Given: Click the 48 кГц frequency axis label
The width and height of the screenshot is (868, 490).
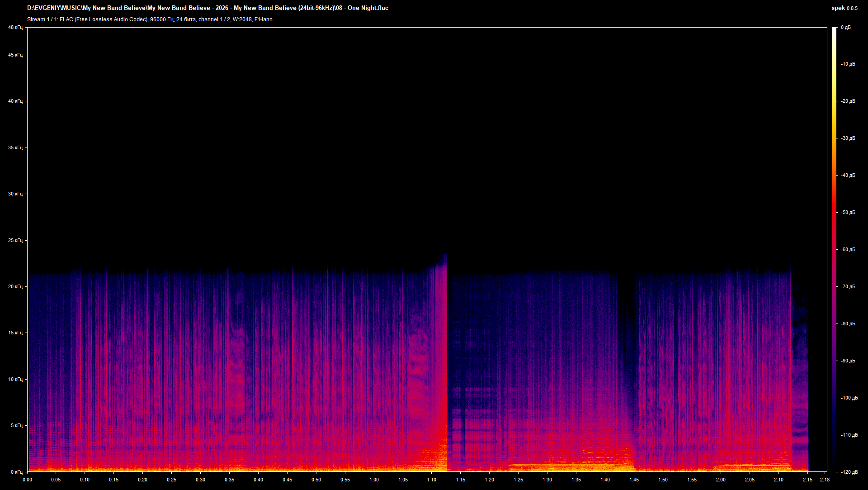Looking at the screenshot, I should (x=15, y=27).
